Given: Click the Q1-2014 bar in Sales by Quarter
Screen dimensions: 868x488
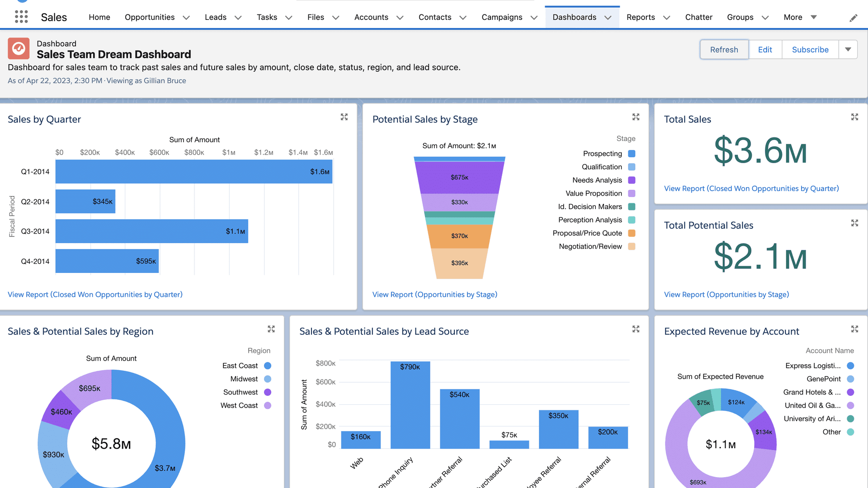Looking at the screenshot, I should (x=193, y=172).
